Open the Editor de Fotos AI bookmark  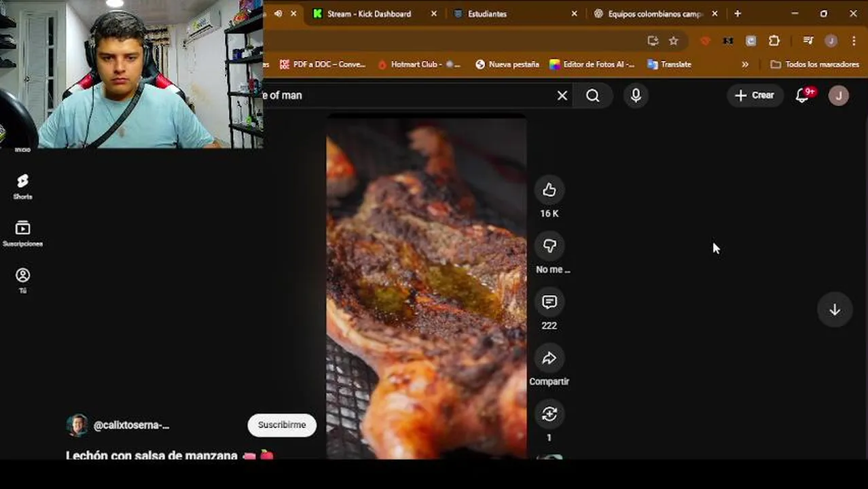[592, 65]
